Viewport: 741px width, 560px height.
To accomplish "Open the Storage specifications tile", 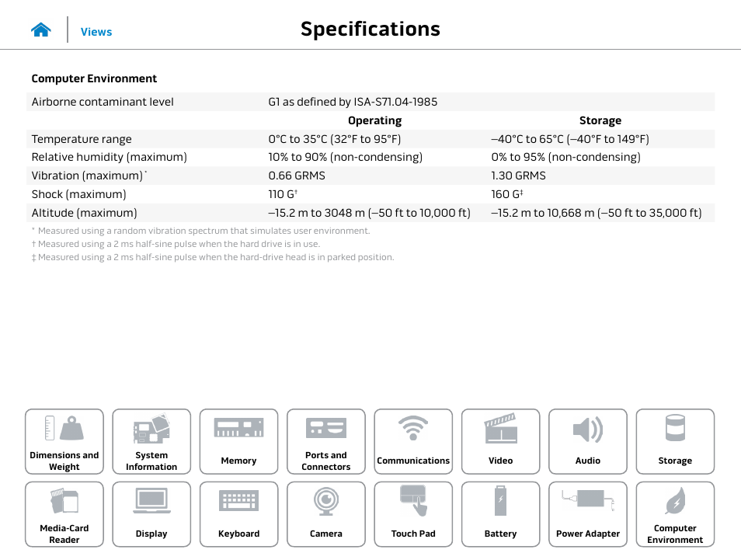I will (675, 441).
